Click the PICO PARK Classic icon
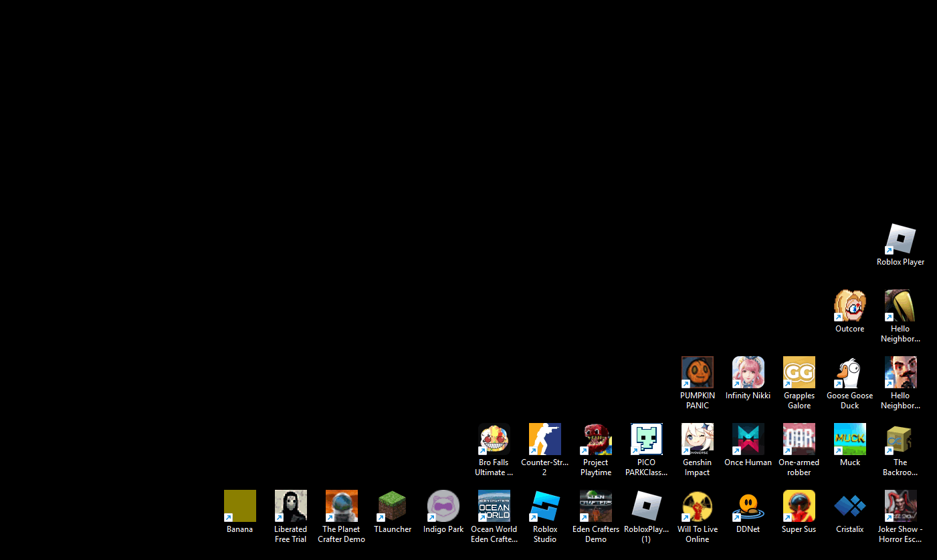The height and width of the screenshot is (560, 937). 646,439
